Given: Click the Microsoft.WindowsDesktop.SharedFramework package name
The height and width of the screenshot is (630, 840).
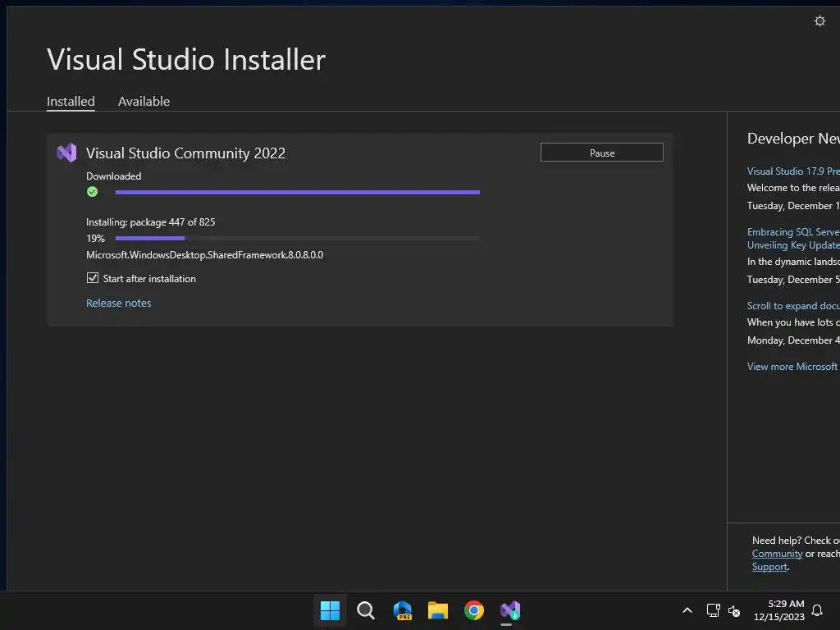Looking at the screenshot, I should [x=204, y=255].
